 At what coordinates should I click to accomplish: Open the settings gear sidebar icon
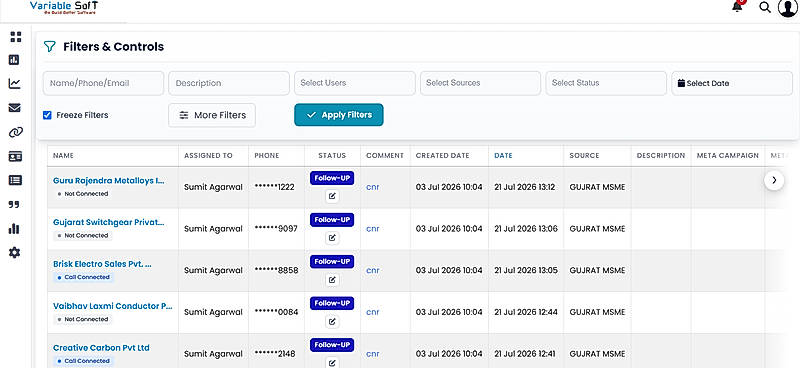pyautogui.click(x=15, y=252)
